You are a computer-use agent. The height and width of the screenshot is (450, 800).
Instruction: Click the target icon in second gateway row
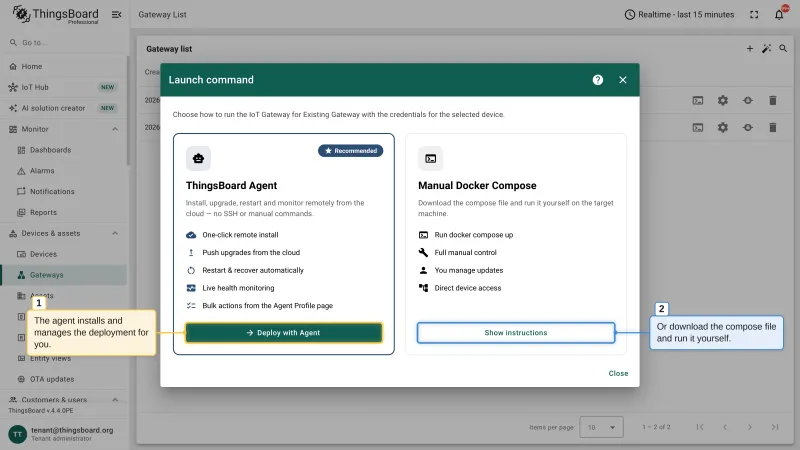pyautogui.click(x=747, y=128)
